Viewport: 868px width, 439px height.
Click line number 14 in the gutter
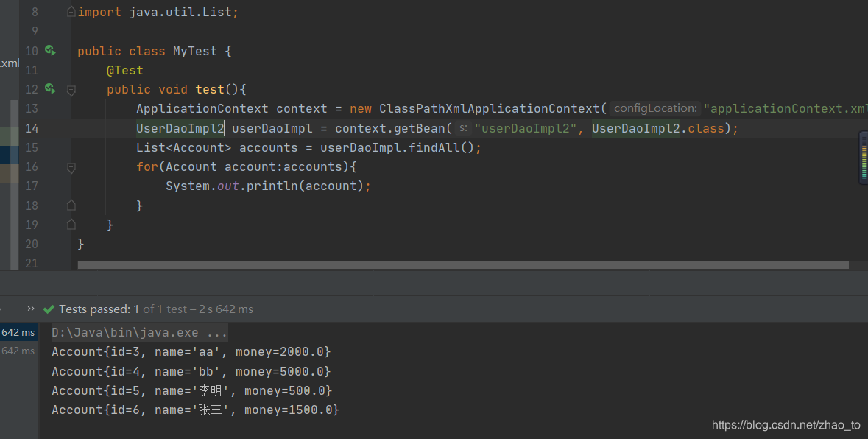point(32,128)
